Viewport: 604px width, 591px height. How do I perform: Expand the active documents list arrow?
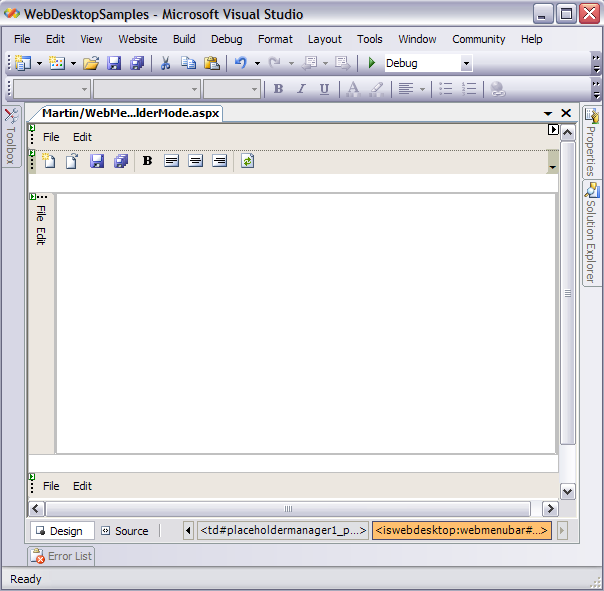[548, 114]
